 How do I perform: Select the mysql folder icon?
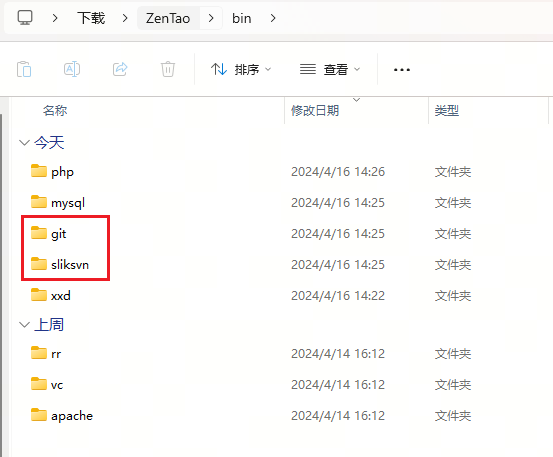[x=39, y=202]
